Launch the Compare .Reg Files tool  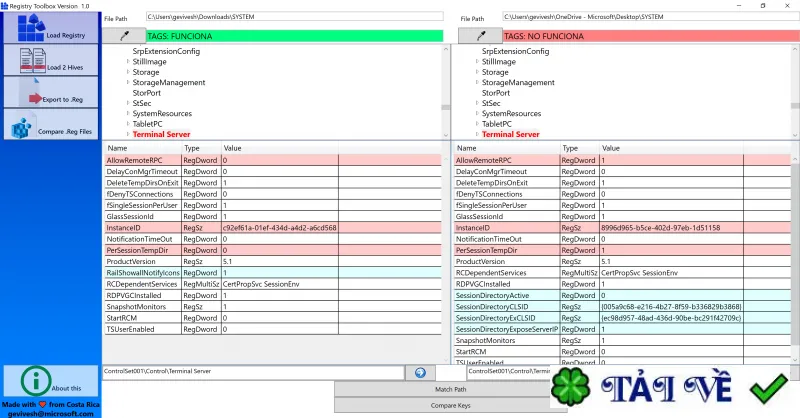(51, 125)
